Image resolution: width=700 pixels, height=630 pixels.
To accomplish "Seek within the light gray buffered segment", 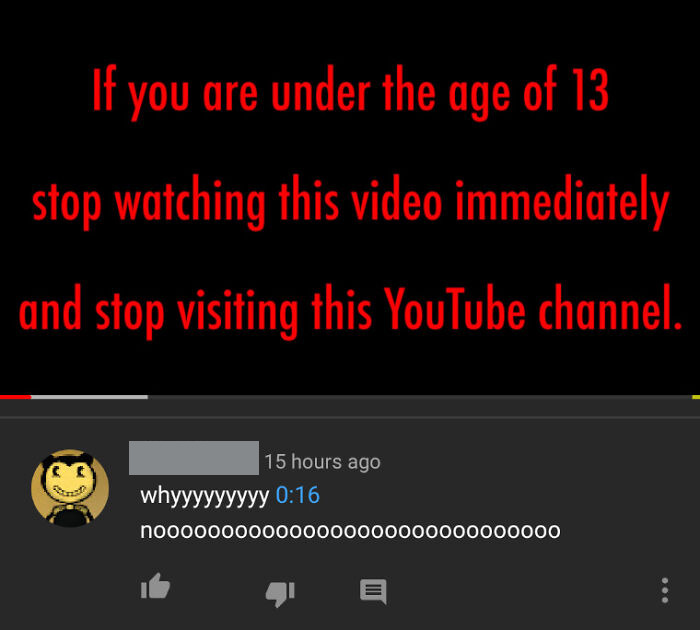I will tap(89, 397).
